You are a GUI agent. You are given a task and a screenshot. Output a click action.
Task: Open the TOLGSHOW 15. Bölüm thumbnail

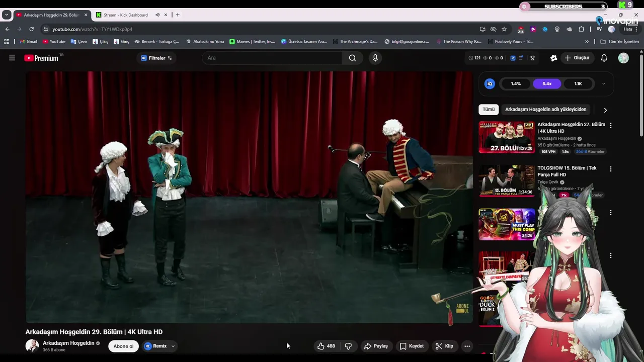(x=506, y=180)
